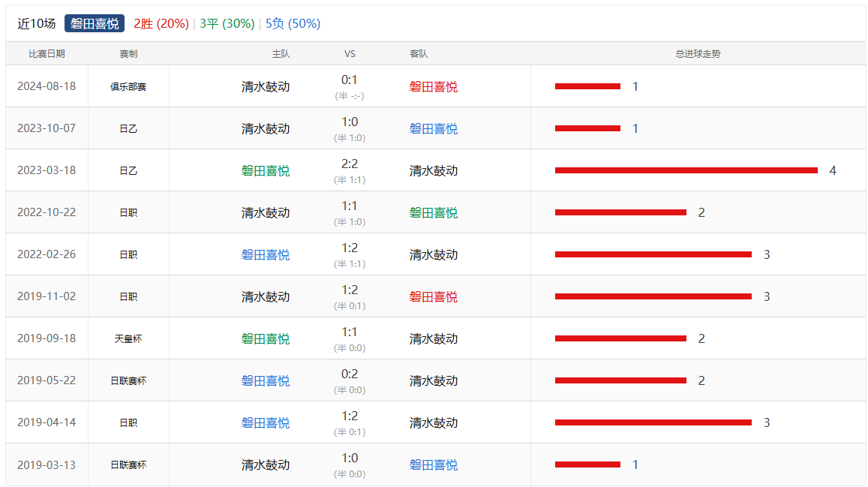Open away team 磐田喜悦 in 2019-11-02 row
The image size is (868, 487).
pos(434,297)
